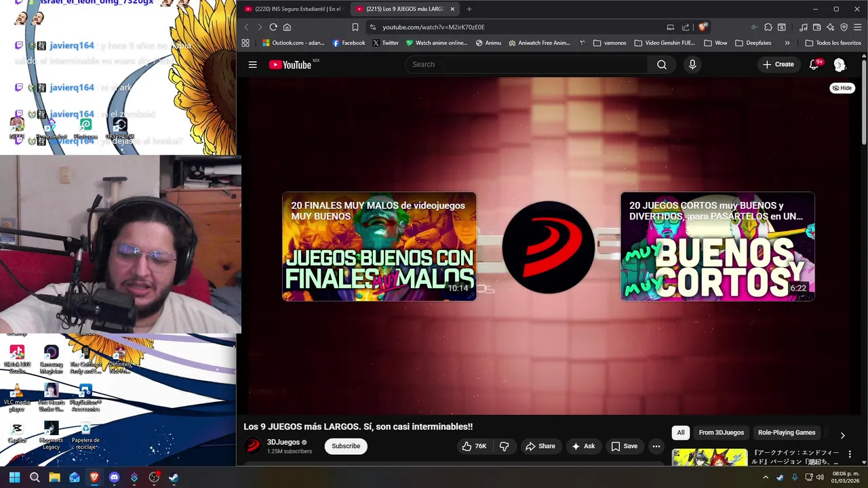
Task: Open Facebook bookmark
Action: pos(349,43)
